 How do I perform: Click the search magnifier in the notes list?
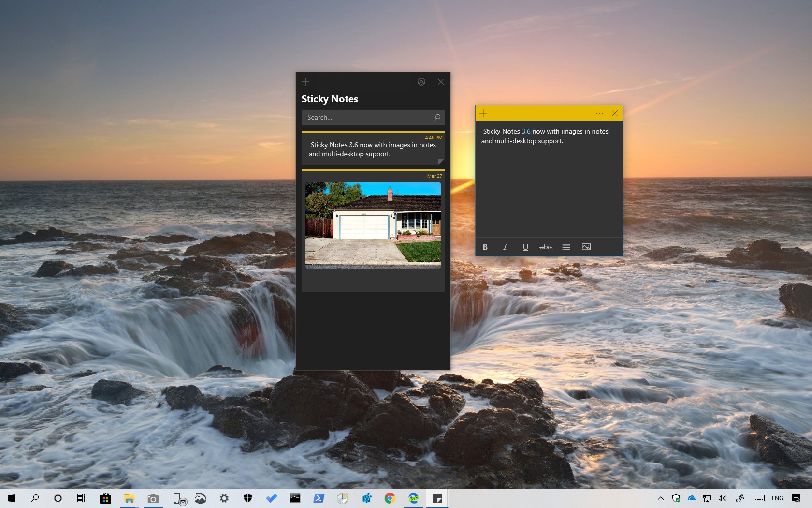pos(436,117)
